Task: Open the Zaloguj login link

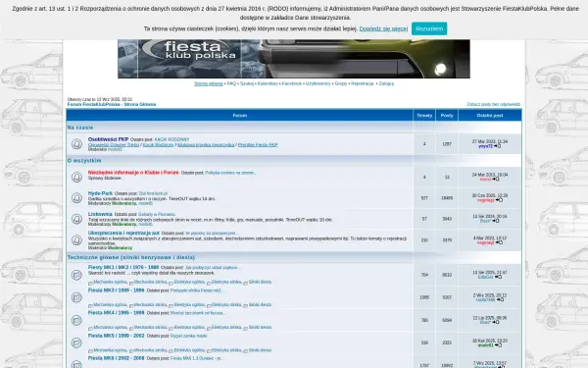Action: point(386,83)
